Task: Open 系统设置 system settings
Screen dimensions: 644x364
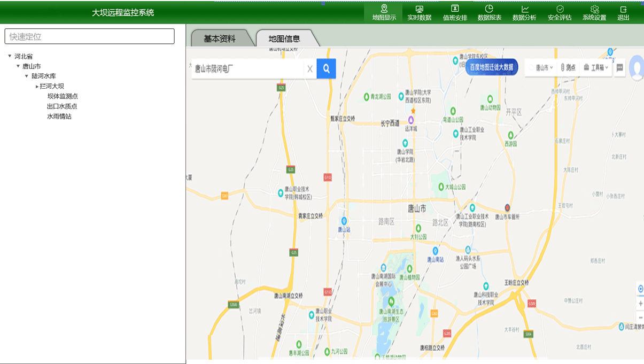Action: pos(594,13)
